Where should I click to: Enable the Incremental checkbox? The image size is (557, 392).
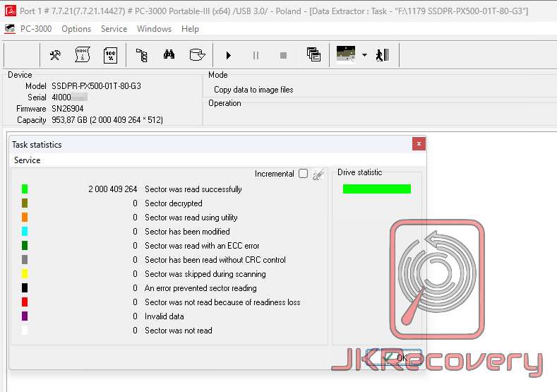click(303, 174)
